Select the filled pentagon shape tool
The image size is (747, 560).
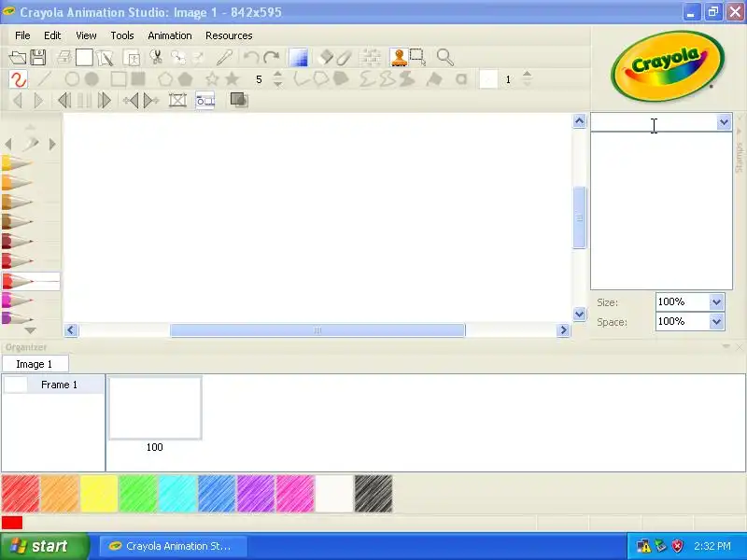[185, 79]
